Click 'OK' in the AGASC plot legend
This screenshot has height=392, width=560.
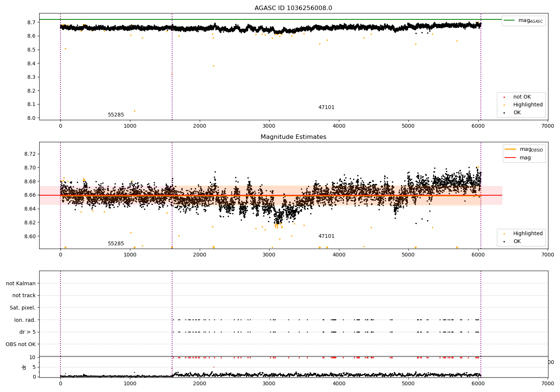click(x=517, y=113)
